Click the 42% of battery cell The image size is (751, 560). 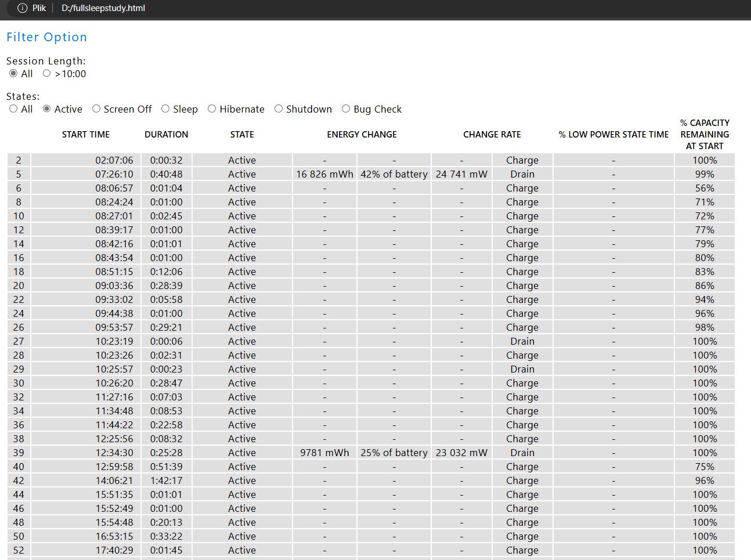tap(394, 174)
